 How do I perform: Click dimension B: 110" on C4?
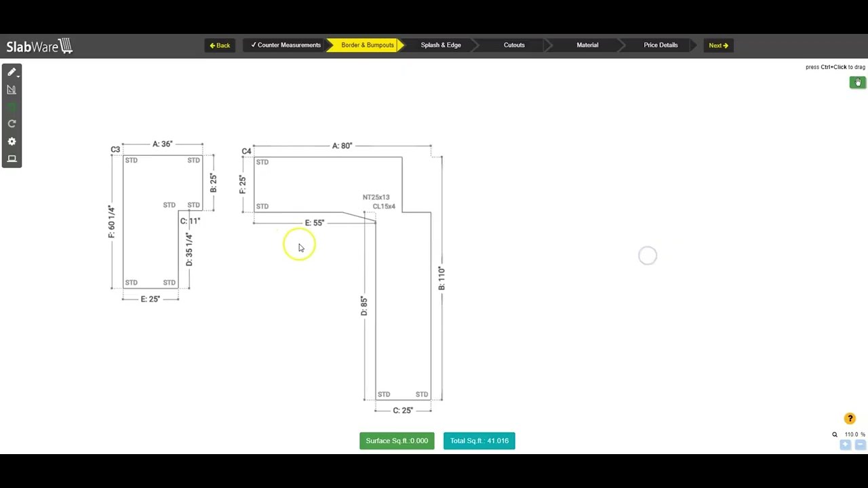pyautogui.click(x=441, y=279)
